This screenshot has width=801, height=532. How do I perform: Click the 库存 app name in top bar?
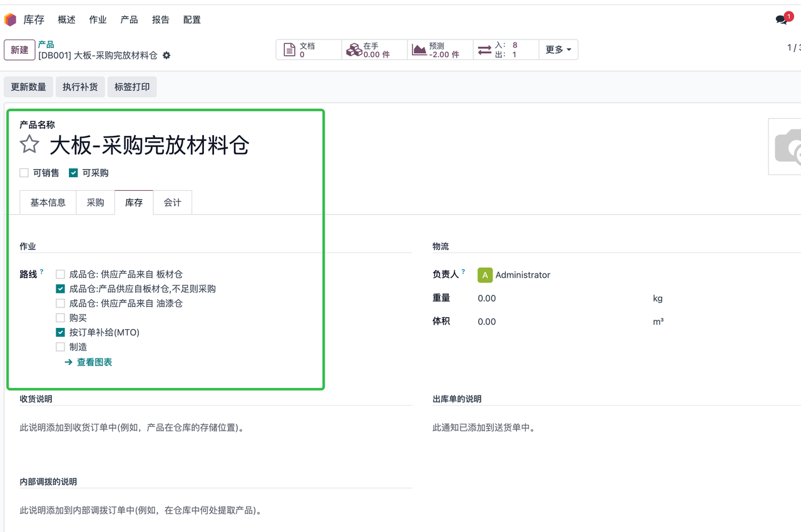point(34,20)
